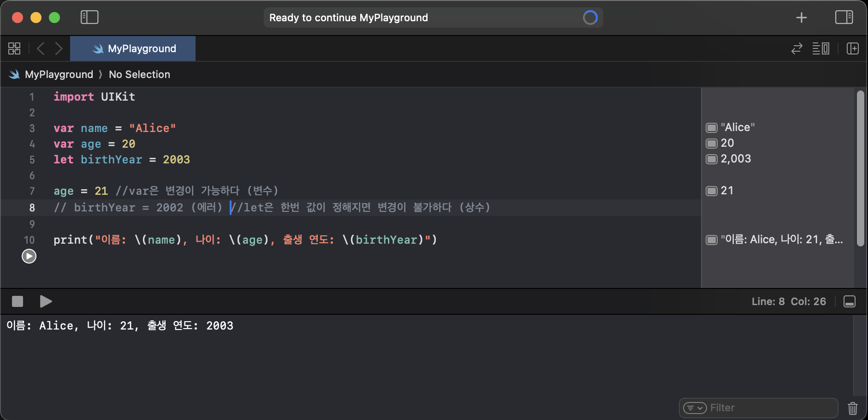Screen dimensions: 868x420
Task: Open the related items grid icon
Action: click(14, 48)
